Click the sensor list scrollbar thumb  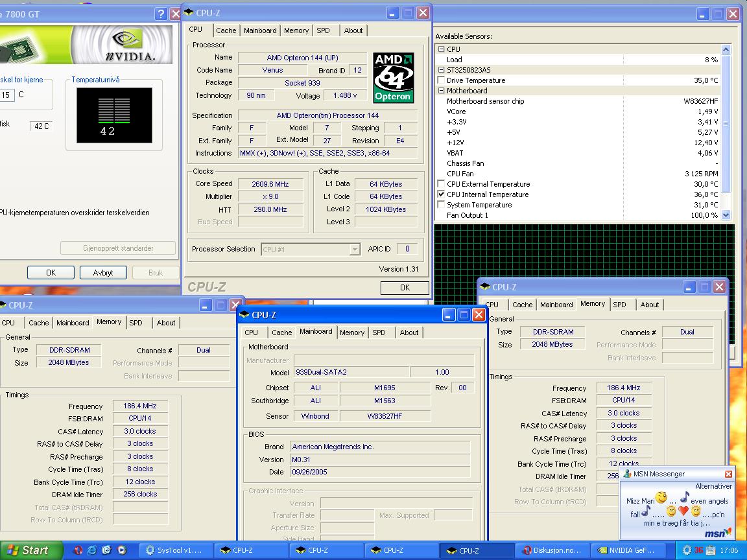click(x=726, y=124)
